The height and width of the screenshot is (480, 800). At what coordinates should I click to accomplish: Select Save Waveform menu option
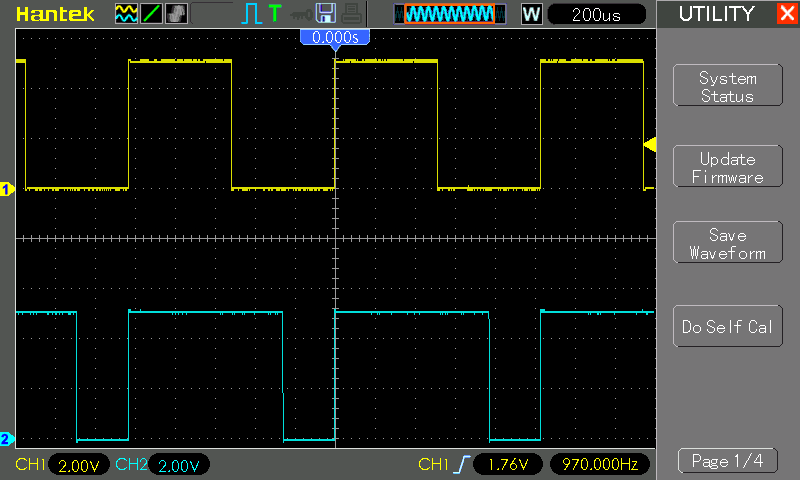coord(727,244)
